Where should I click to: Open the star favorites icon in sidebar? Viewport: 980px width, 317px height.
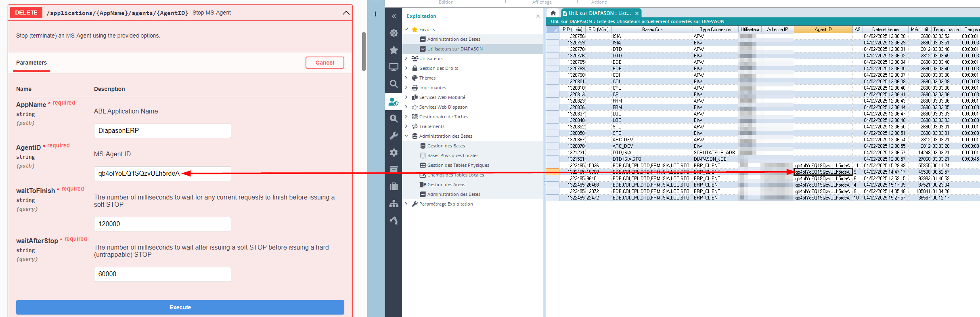pyautogui.click(x=394, y=50)
